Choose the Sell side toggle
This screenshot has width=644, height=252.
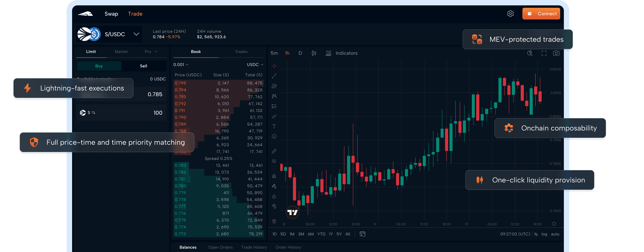click(144, 66)
